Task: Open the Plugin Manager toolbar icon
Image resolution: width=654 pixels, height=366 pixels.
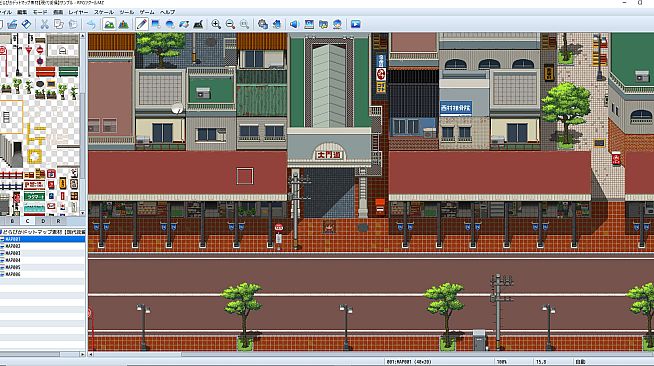Action: (277, 24)
